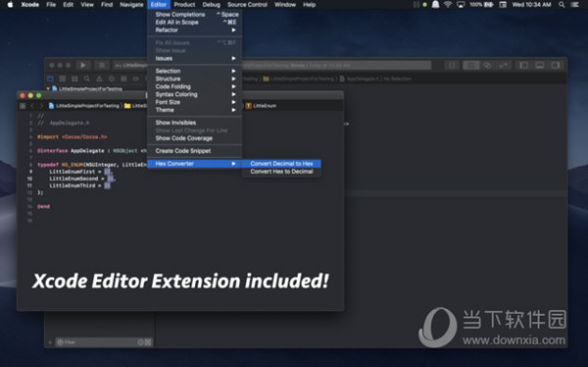Open Notification Center list icon
The image size is (588, 367).
pyautogui.click(x=574, y=5)
